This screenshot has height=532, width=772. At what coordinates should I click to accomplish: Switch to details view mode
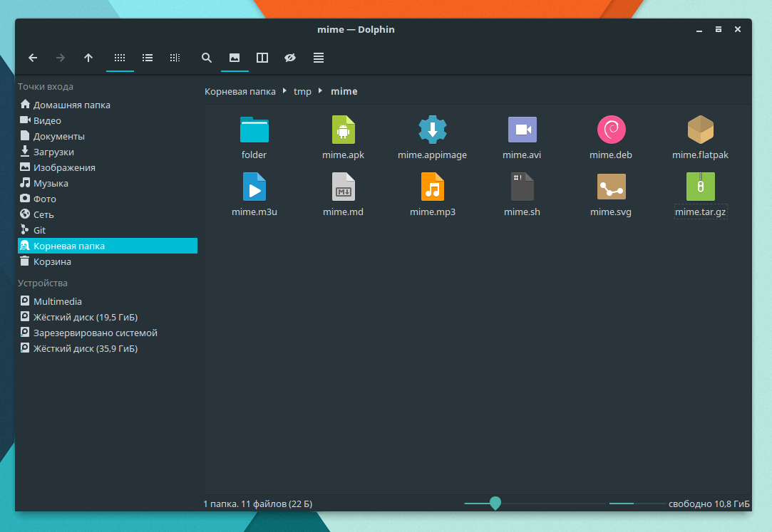click(x=175, y=58)
